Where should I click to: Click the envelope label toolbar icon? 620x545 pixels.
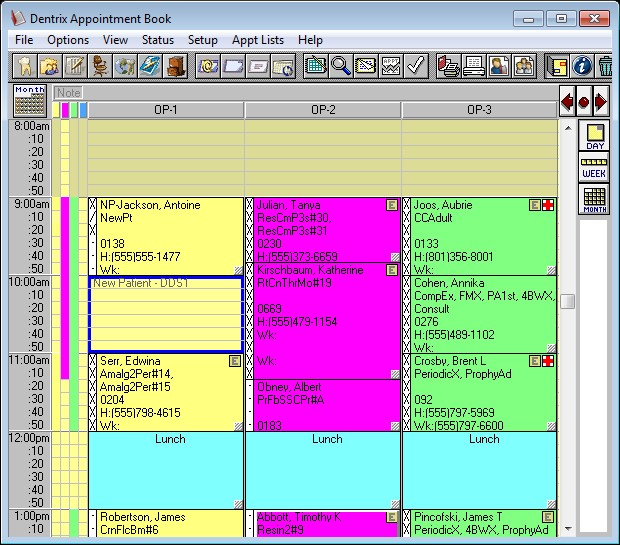point(258,66)
